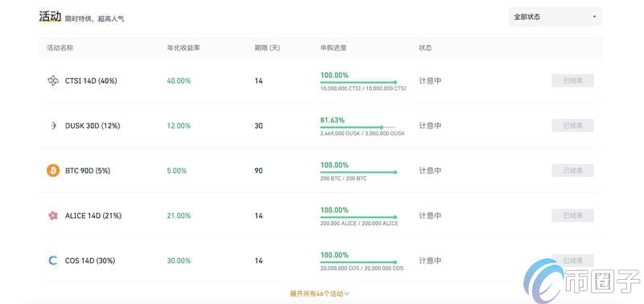Click the 期限 (天) column header

coord(267,48)
